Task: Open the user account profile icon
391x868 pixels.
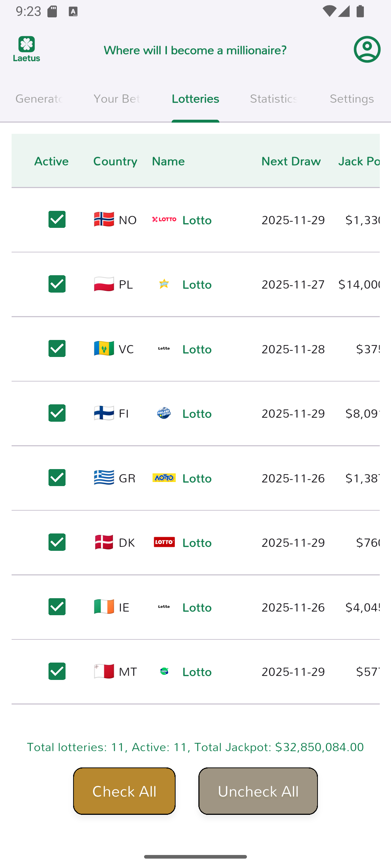Action: pos(367,50)
